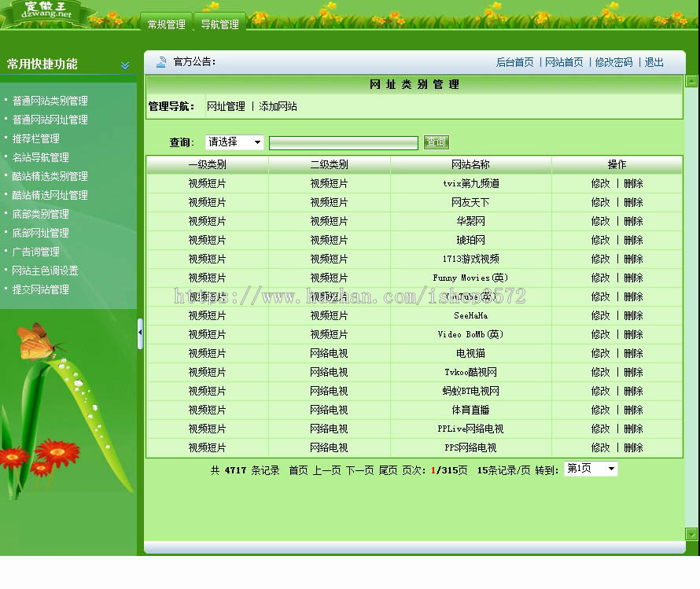Click the arrow tab on the left panel edge

pos(139,332)
